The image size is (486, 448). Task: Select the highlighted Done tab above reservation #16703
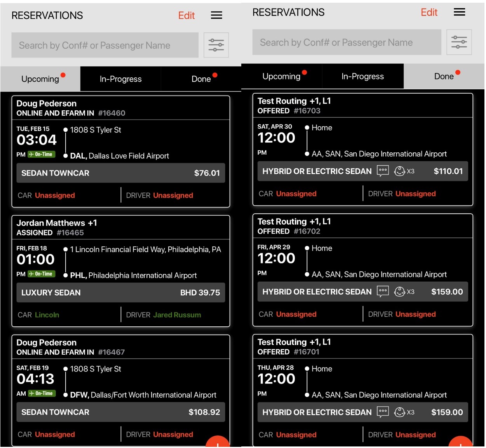point(444,77)
